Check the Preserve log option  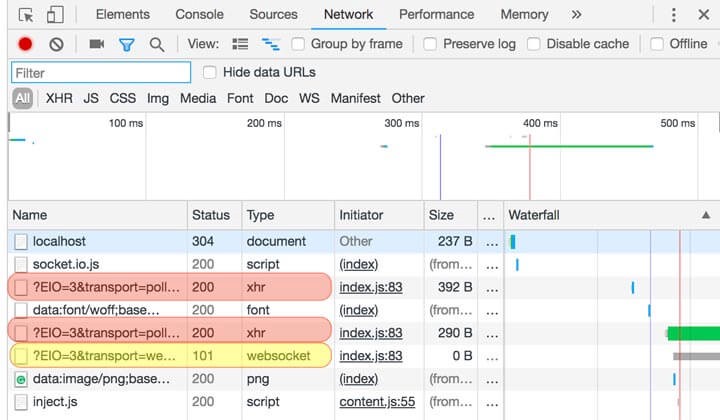point(430,44)
